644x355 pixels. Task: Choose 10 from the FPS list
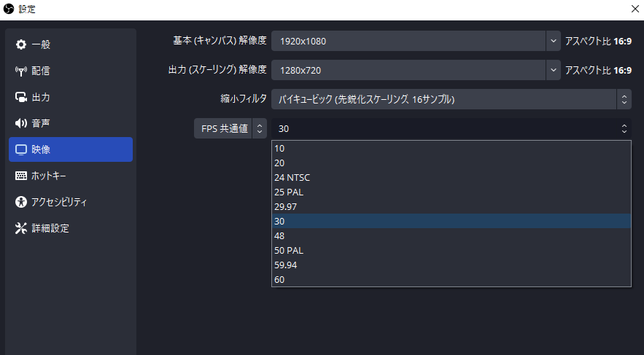451,149
